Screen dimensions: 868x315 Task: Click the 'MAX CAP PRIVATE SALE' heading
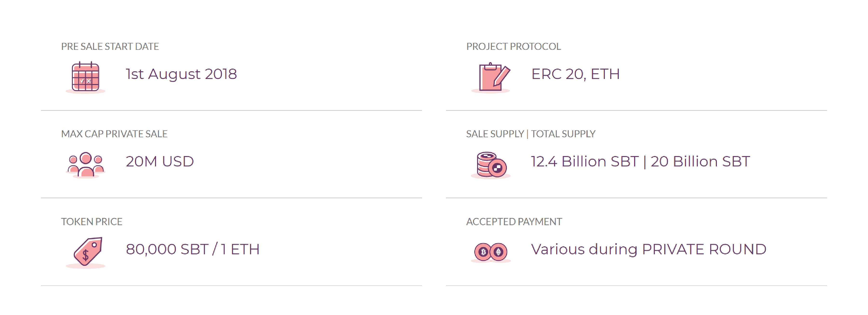coord(114,134)
